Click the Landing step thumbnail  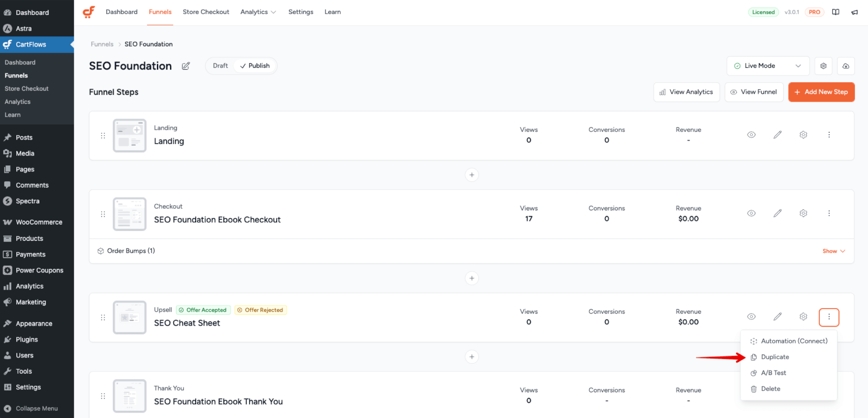coord(130,136)
